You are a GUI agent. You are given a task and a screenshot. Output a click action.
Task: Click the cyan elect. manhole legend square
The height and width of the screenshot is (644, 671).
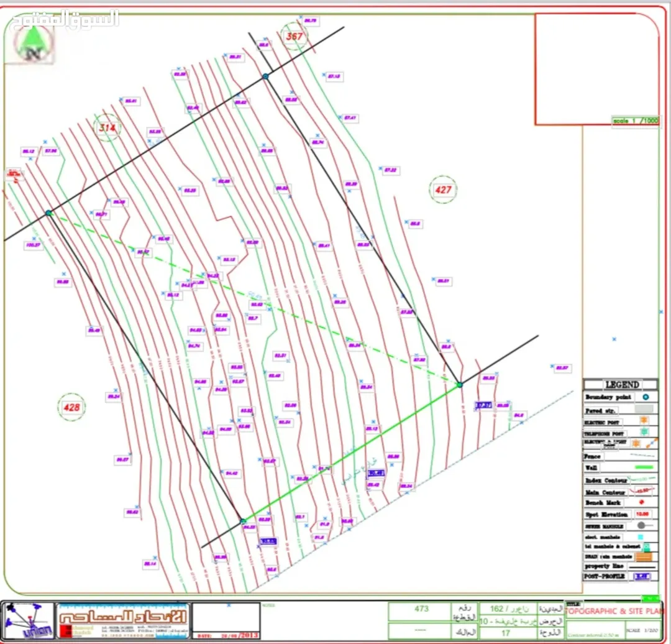(641, 537)
